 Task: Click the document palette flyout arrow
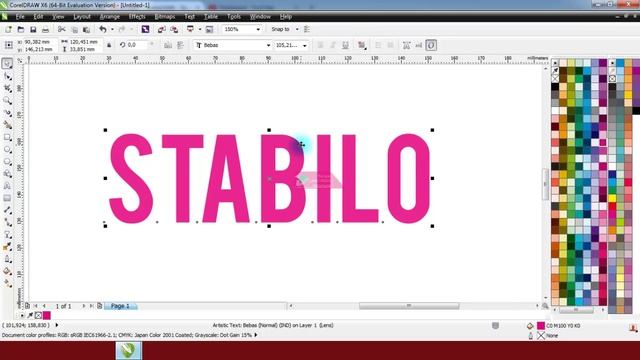tap(22, 316)
